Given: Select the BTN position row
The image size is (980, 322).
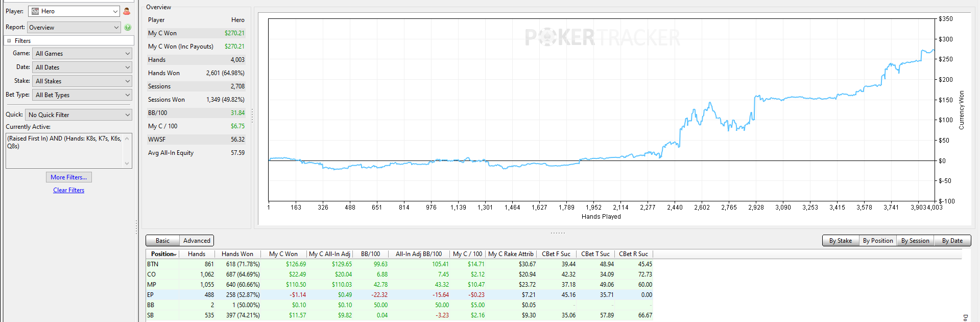Looking at the screenshot, I should tap(399, 264).
